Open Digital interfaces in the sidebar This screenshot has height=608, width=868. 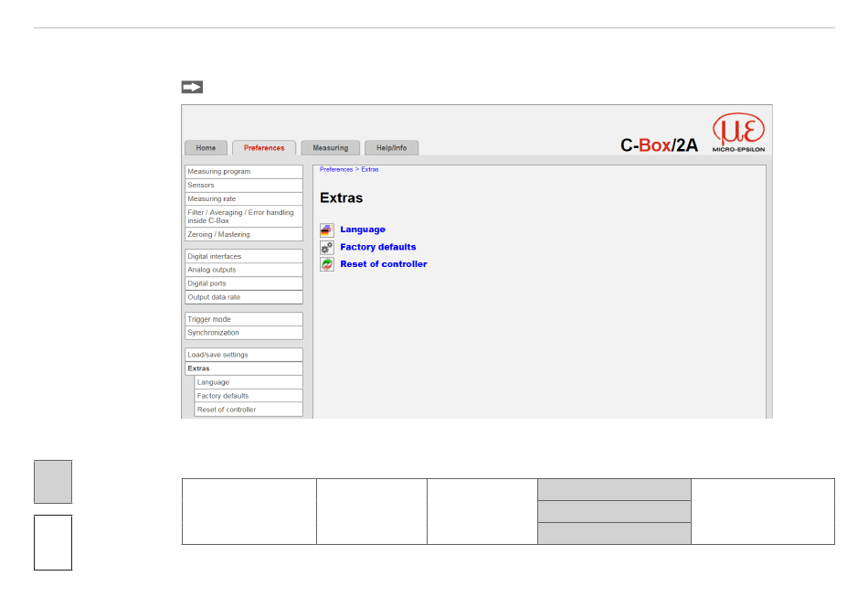[x=244, y=256]
